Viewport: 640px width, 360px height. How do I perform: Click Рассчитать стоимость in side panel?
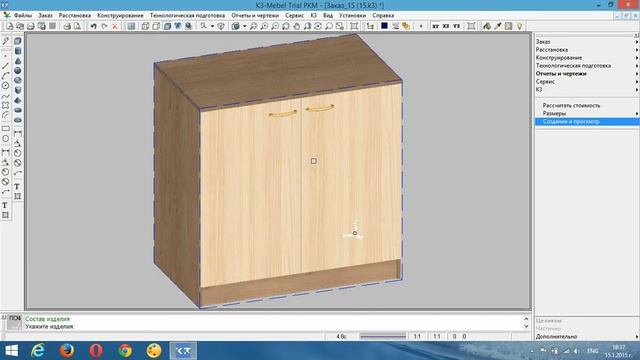coord(571,105)
